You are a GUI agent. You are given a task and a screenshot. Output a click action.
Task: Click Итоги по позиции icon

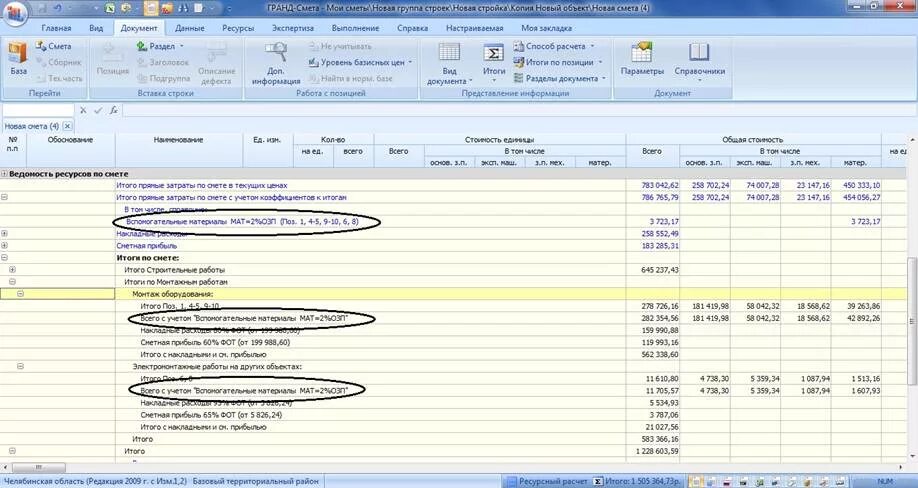[518, 62]
